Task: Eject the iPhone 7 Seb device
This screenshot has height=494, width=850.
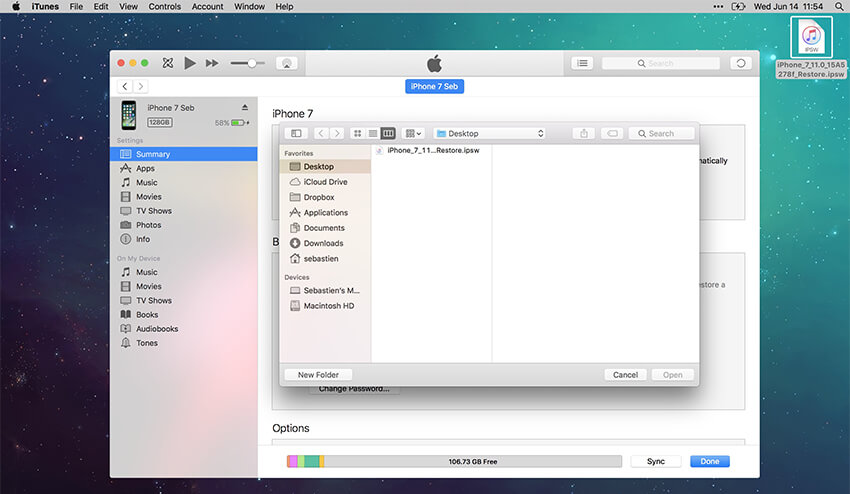Action: 244,107
